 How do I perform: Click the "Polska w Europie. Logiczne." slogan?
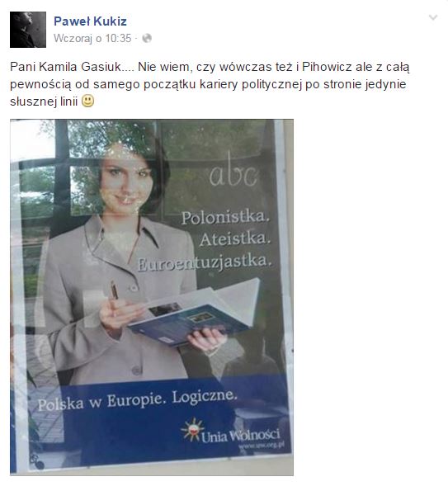coord(138,400)
